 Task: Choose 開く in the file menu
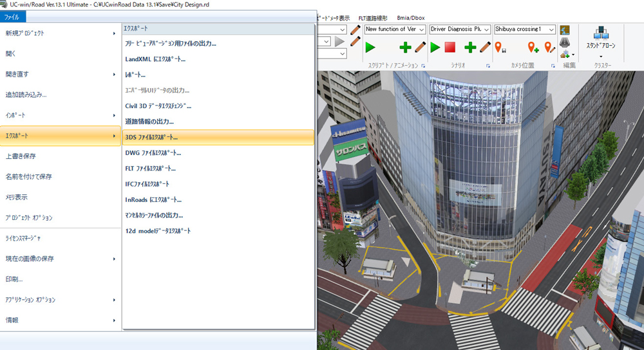[61, 54]
